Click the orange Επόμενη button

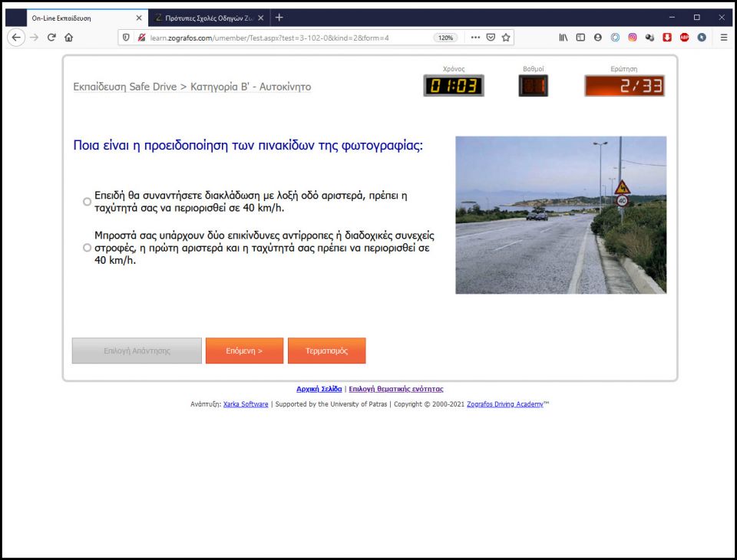tap(244, 351)
